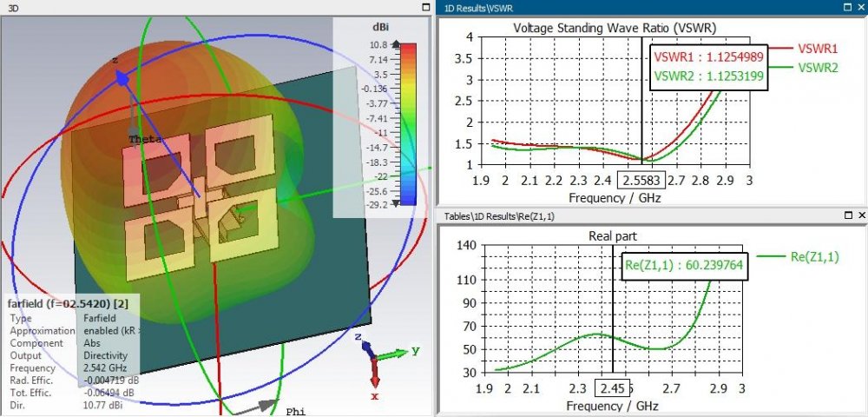Screen dimensions: 868x417
Task: Click the dBi color bar top arrow
Action: coord(396,43)
